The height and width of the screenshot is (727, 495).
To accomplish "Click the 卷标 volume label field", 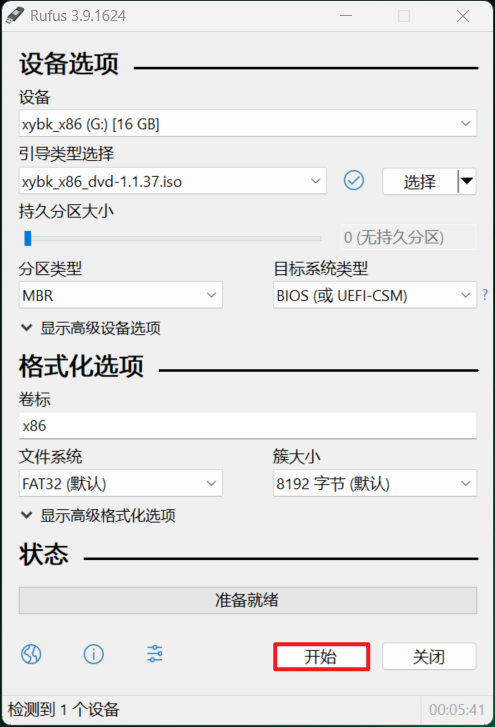I will pyautogui.click(x=248, y=425).
